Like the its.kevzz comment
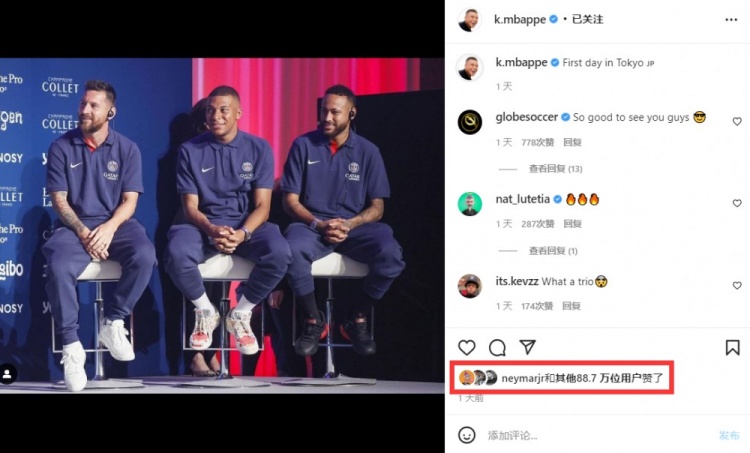Image resolution: width=750 pixels, height=453 pixels. click(x=737, y=286)
